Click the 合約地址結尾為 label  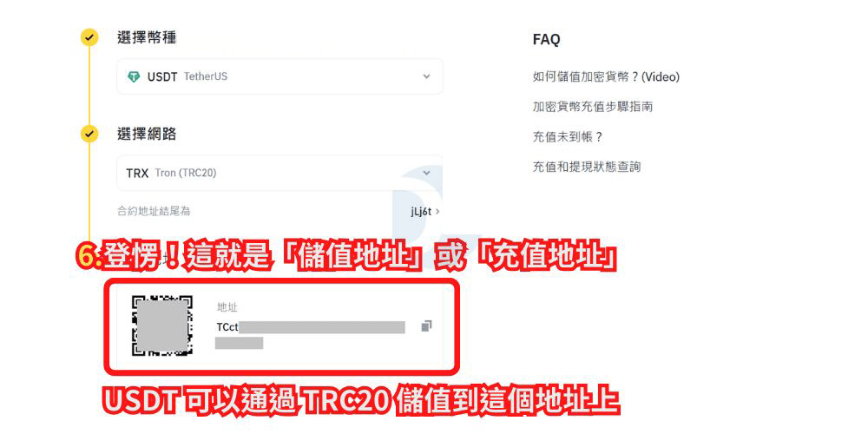click(x=154, y=211)
